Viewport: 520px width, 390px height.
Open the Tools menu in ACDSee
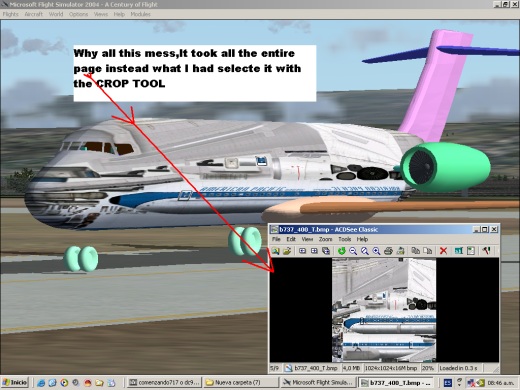tap(345, 239)
